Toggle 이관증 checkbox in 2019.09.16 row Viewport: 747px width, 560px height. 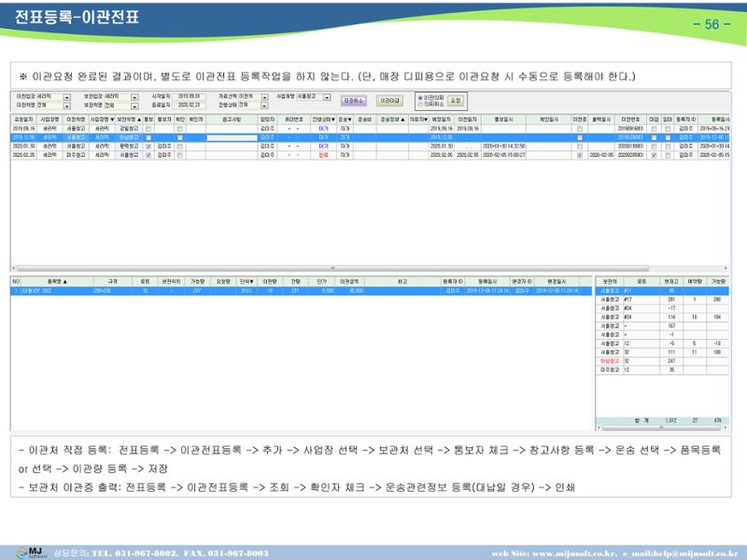pyautogui.click(x=580, y=129)
